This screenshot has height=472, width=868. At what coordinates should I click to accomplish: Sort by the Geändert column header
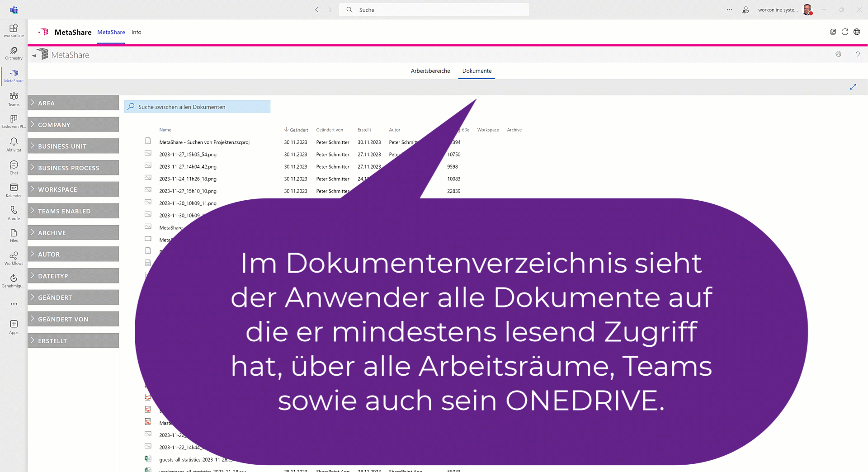(x=298, y=130)
